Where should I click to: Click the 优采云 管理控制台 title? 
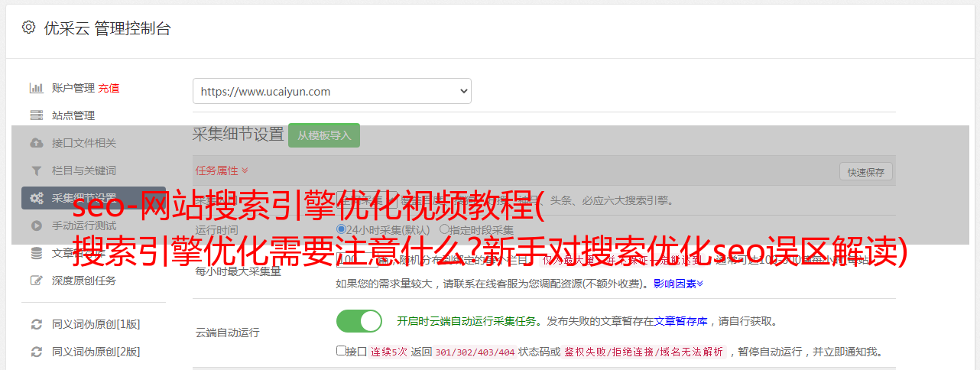107,28
